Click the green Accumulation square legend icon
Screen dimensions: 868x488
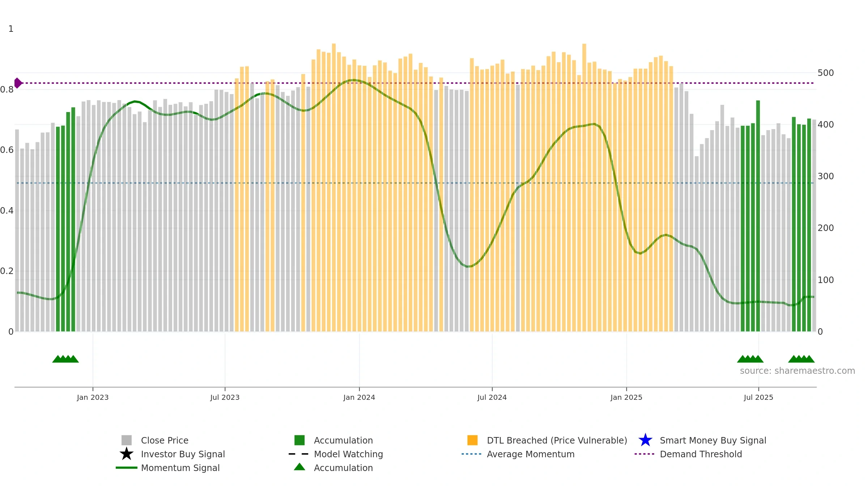click(299, 440)
